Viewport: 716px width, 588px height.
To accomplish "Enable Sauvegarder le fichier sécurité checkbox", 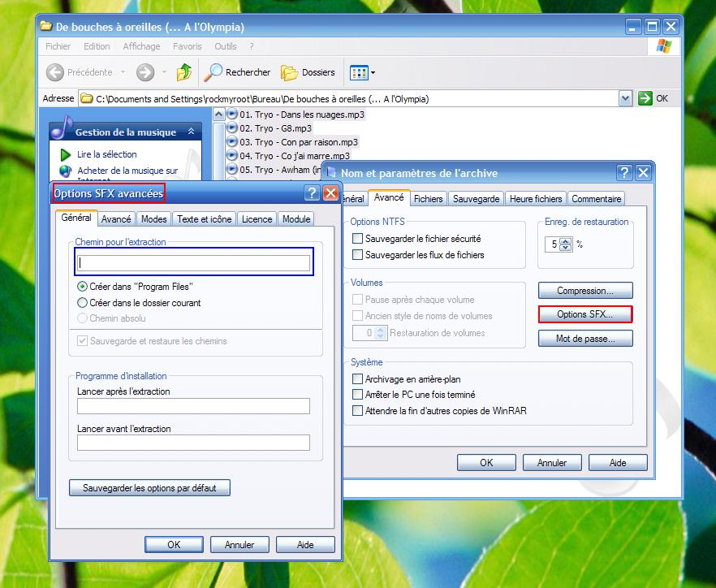I will (358, 239).
